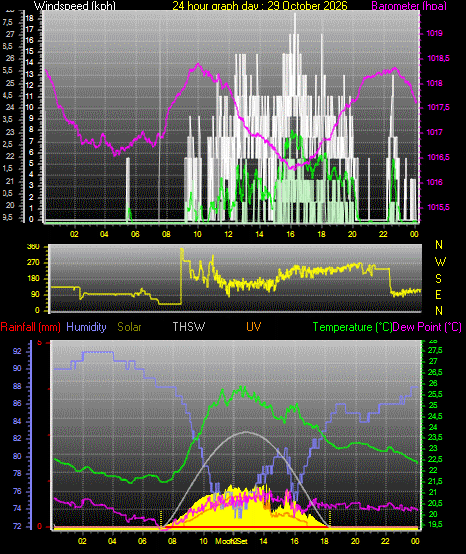Select the UV legend label
Image resolution: width=466 pixels, height=554 pixels.
254,327
